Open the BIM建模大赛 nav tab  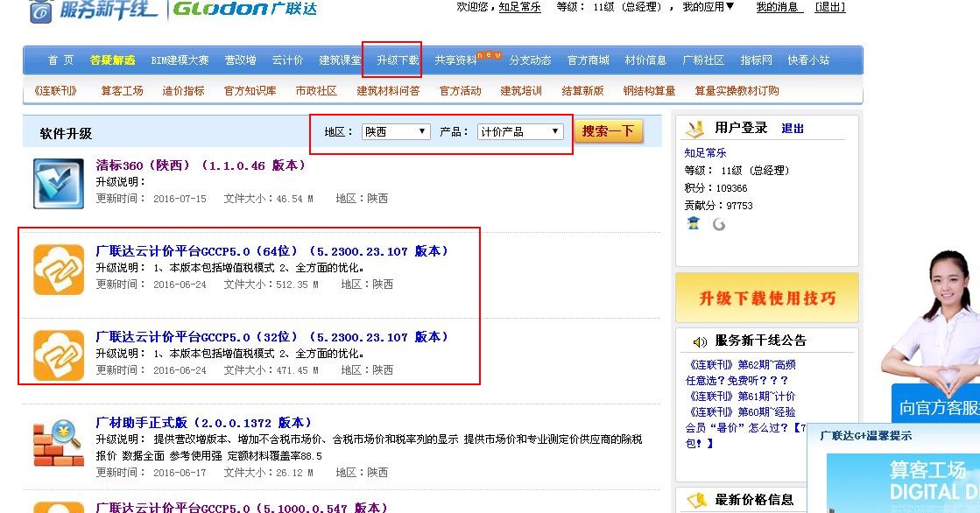pyautogui.click(x=180, y=60)
